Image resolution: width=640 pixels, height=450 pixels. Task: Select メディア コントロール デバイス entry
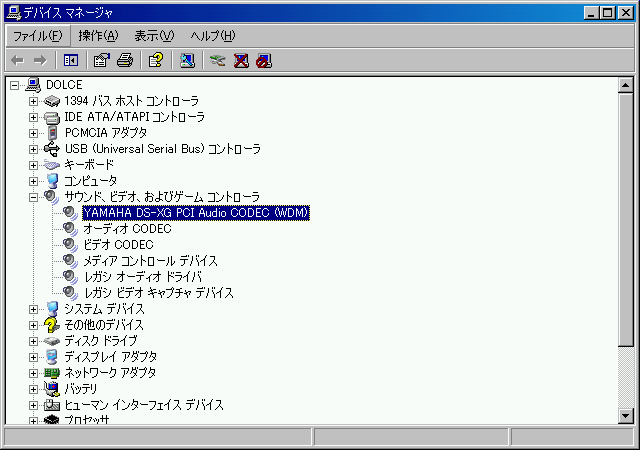tap(151, 261)
